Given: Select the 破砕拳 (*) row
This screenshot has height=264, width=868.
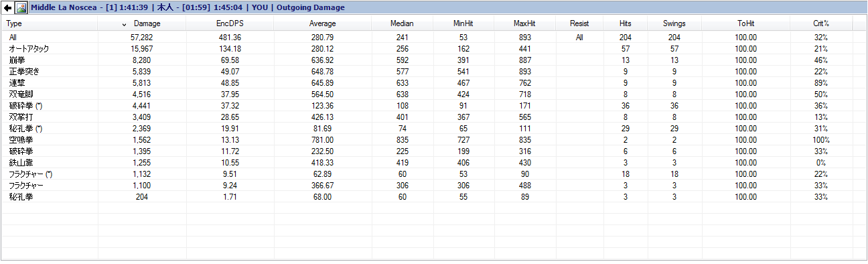Looking at the screenshot, I should click(433, 106).
